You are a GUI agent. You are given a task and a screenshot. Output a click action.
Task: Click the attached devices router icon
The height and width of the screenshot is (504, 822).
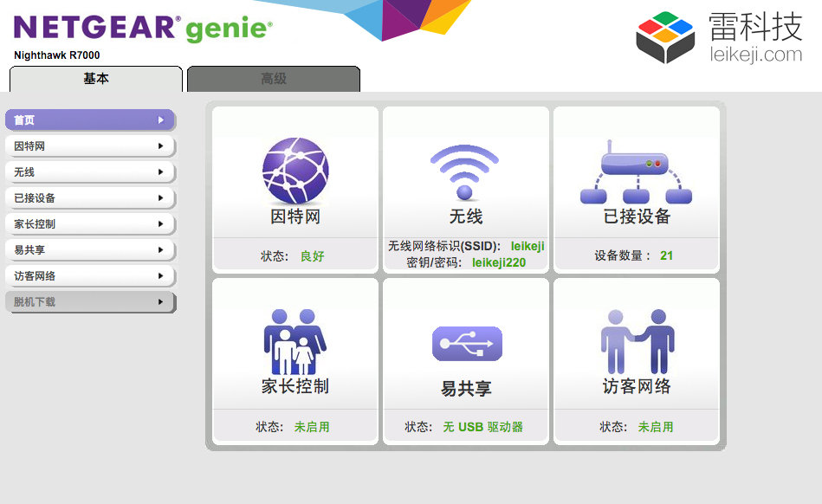tap(637, 172)
